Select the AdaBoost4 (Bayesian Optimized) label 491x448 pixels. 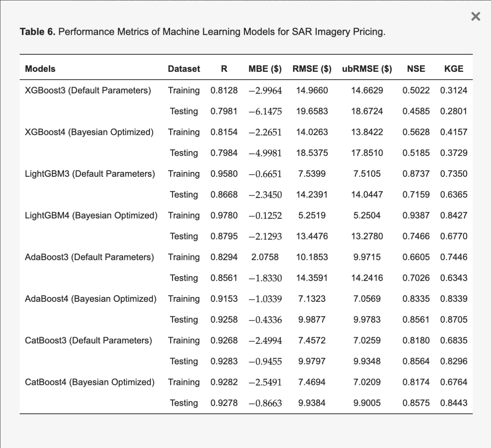click(x=91, y=299)
